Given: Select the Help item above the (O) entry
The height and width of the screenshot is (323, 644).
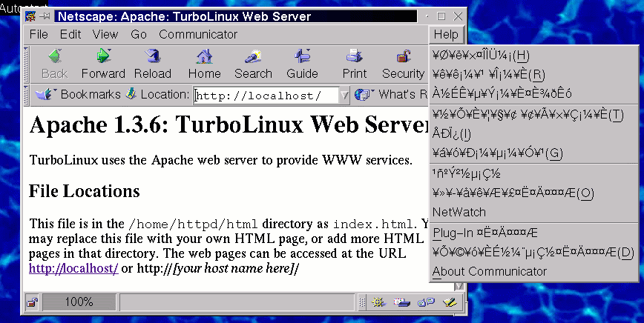Looking at the screenshot, I should click(x=533, y=173).
